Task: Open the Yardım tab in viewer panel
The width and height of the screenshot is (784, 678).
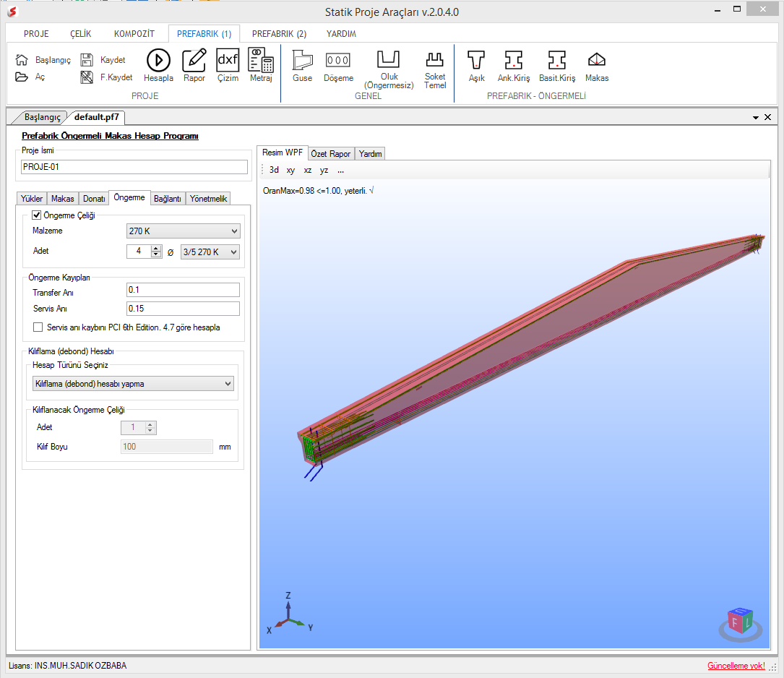Action: pos(370,153)
